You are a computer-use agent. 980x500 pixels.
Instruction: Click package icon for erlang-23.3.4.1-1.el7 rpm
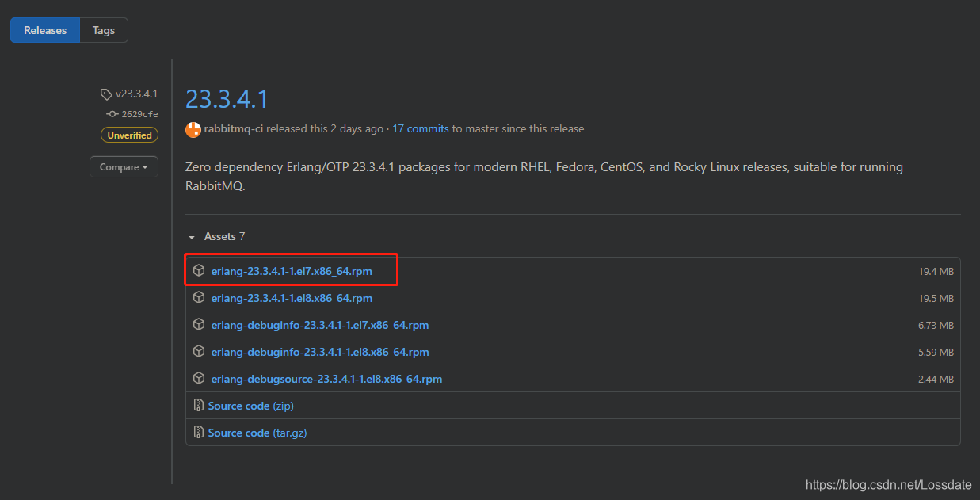[199, 271]
